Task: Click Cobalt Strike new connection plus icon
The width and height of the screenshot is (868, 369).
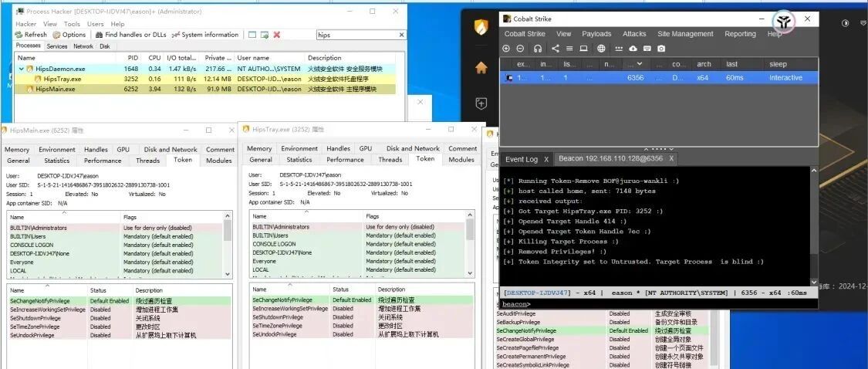Action: click(x=506, y=49)
